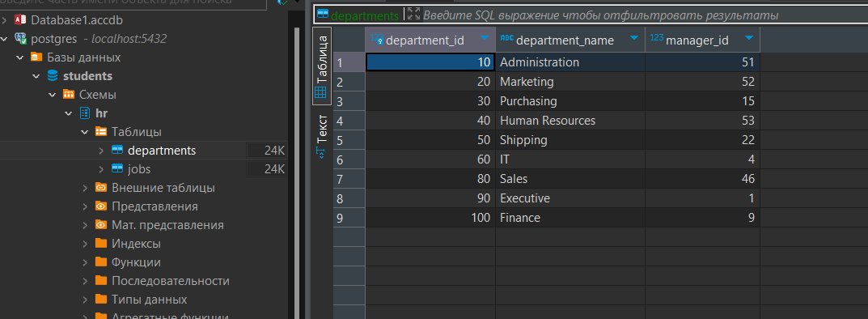Click the Access icon beside Database1.accdb
868x319 pixels.
(21, 20)
